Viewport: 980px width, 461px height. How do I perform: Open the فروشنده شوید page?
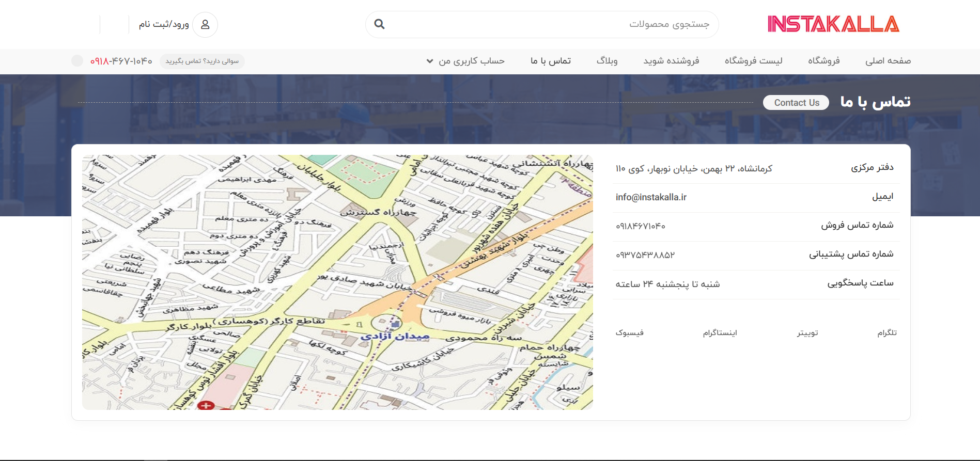pos(671,61)
